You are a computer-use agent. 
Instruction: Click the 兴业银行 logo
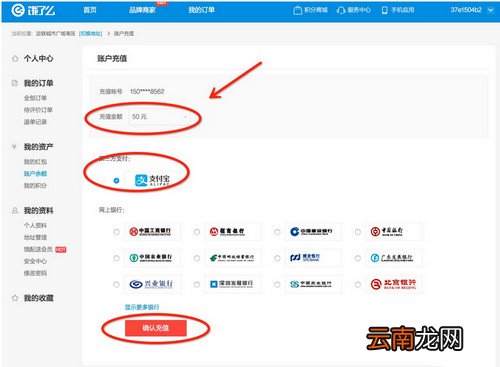151,284
